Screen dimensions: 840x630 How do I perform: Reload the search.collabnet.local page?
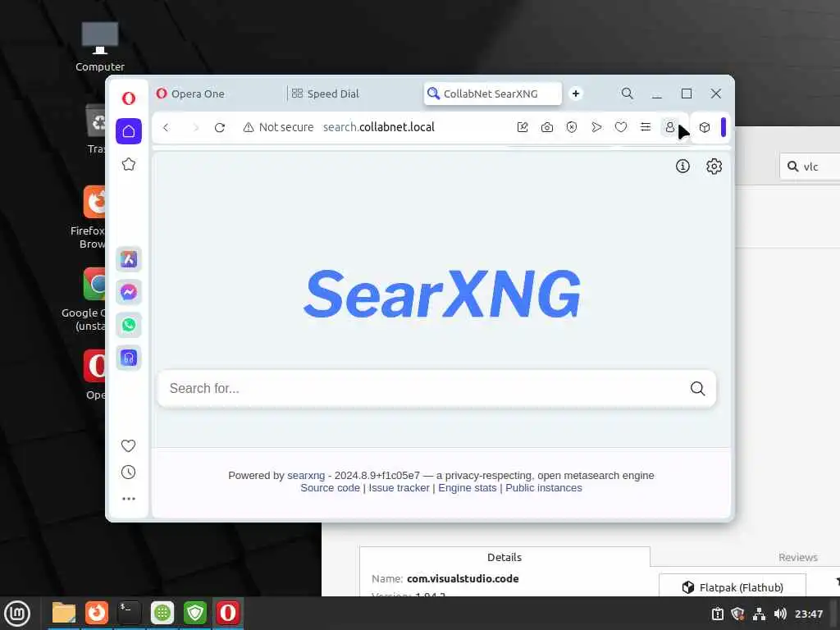pos(220,127)
